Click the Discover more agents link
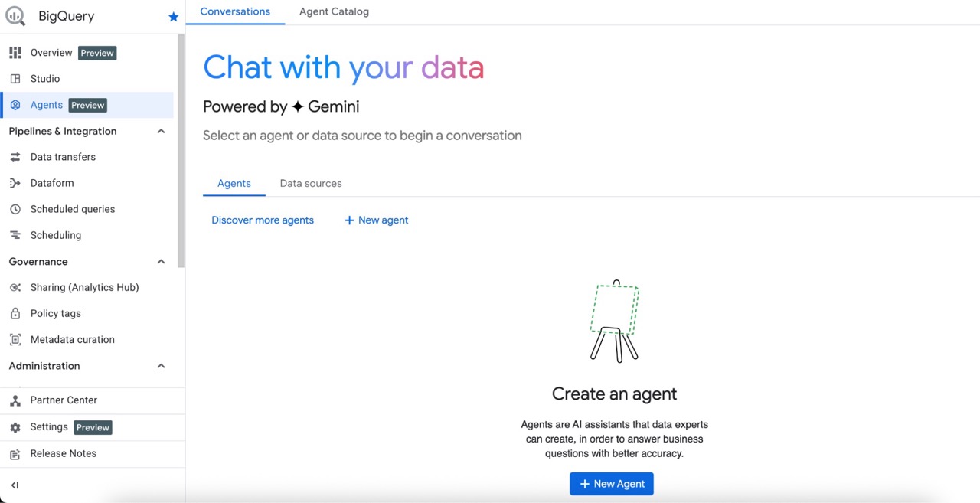The image size is (980, 503). [263, 220]
